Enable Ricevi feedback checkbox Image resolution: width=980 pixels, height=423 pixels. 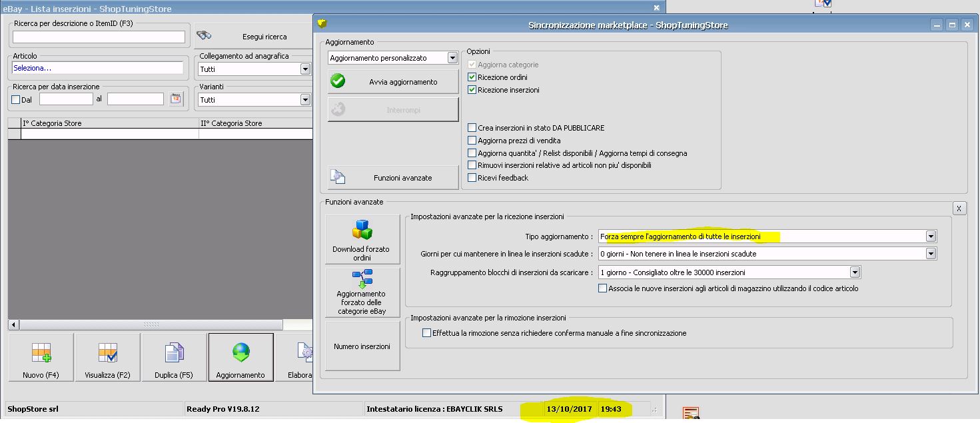tap(472, 178)
